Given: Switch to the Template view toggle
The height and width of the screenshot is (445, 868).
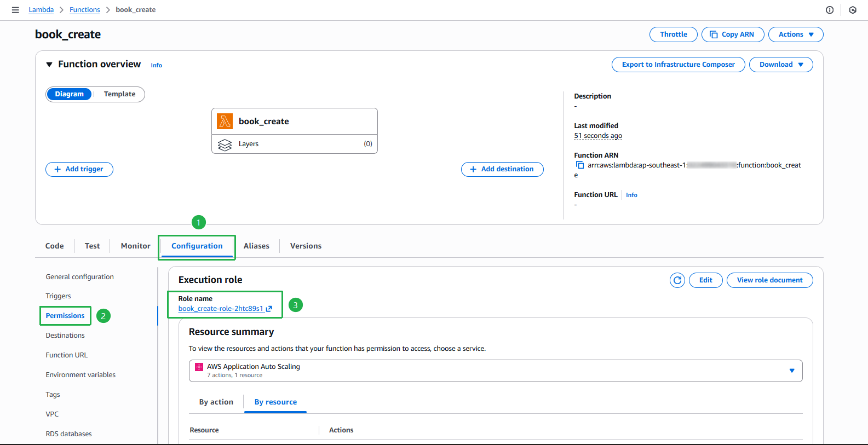Looking at the screenshot, I should click(119, 94).
